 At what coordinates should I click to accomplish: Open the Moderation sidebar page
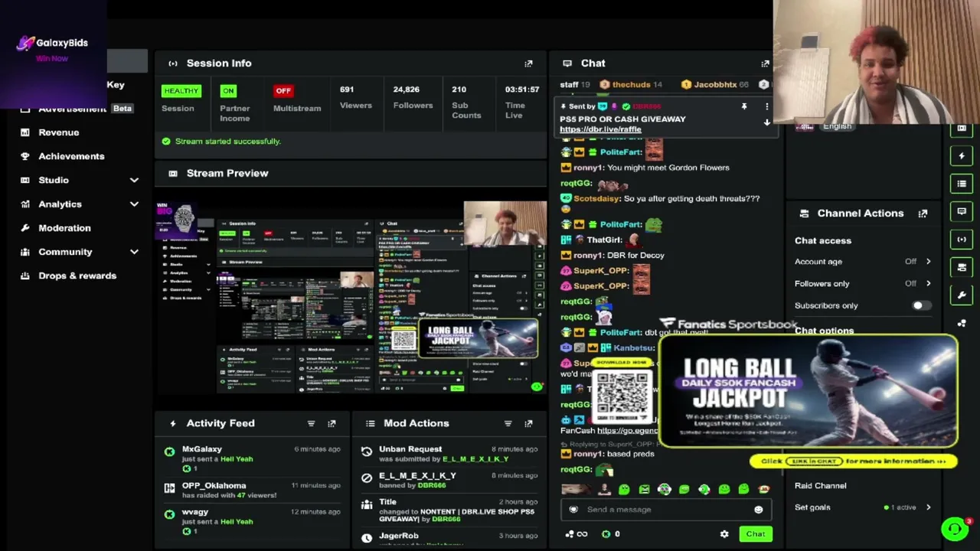coord(64,228)
